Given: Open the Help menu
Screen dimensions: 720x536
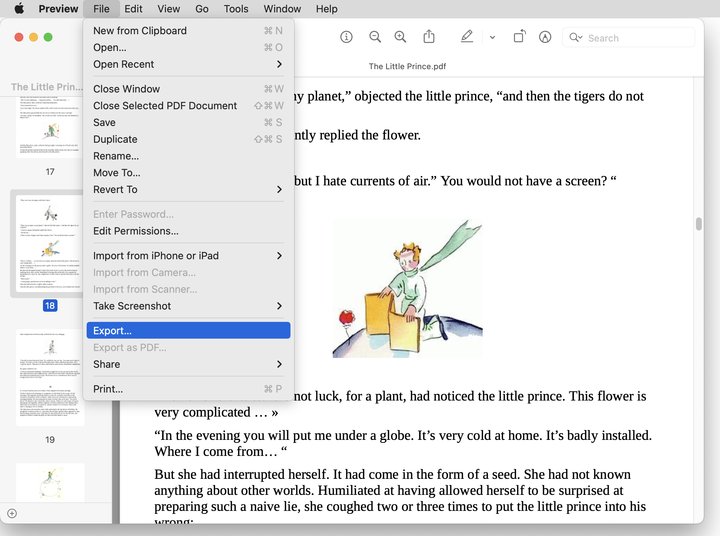Looking at the screenshot, I should coord(326,9).
